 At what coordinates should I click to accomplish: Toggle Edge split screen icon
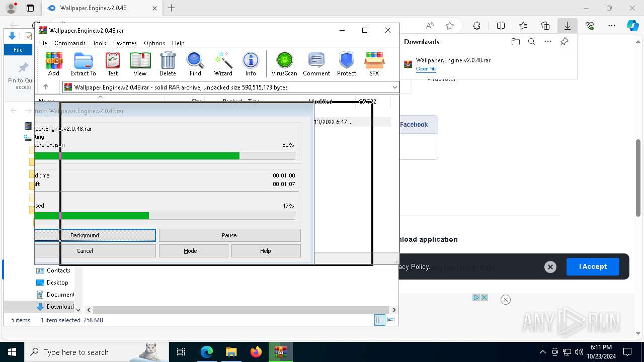pyautogui.click(x=501, y=26)
